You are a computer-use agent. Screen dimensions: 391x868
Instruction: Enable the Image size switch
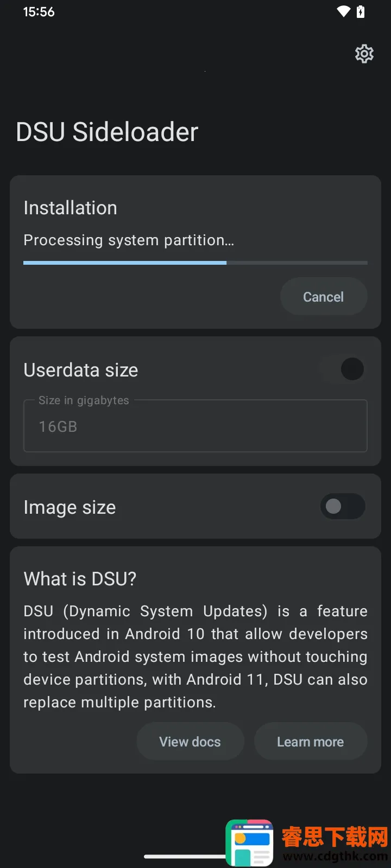click(343, 507)
